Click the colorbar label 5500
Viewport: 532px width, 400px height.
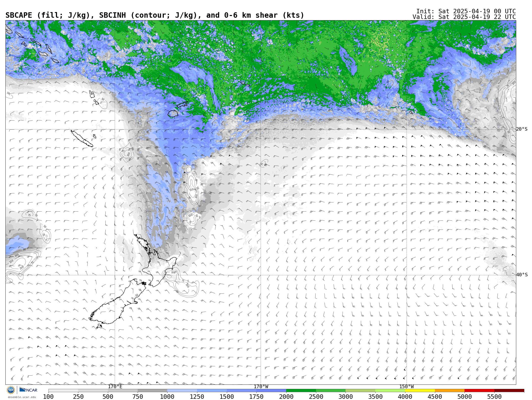(494, 397)
